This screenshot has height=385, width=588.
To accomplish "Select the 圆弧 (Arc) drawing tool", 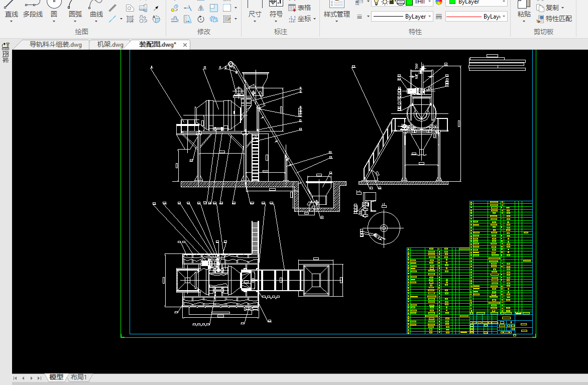I will 75,10.
